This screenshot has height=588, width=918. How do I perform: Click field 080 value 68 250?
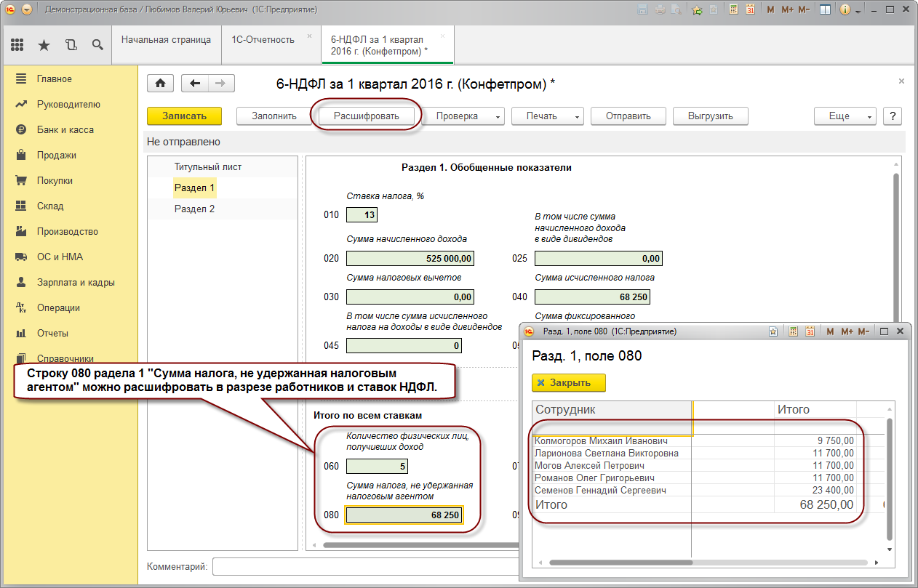tap(404, 515)
